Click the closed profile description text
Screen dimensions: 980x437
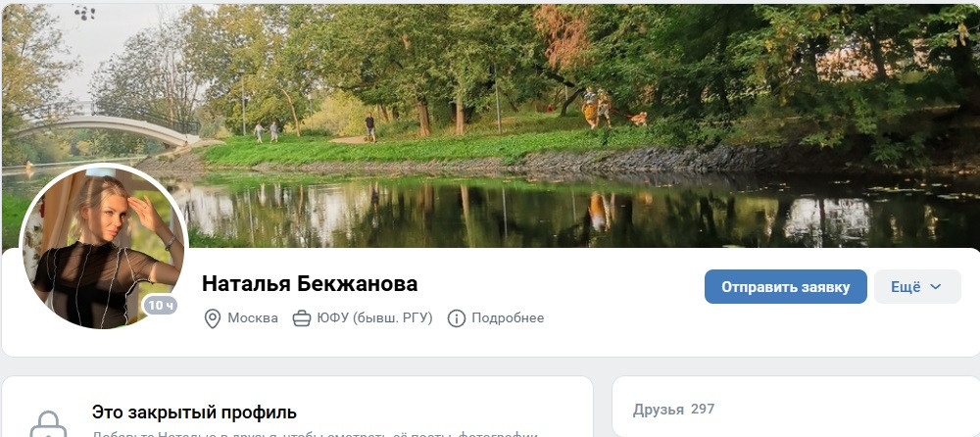coord(315,434)
